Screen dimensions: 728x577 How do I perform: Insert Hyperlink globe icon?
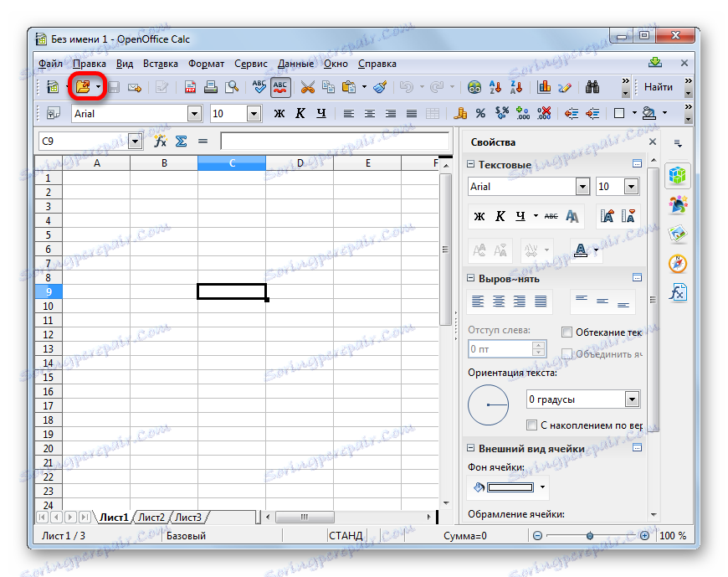(474, 87)
